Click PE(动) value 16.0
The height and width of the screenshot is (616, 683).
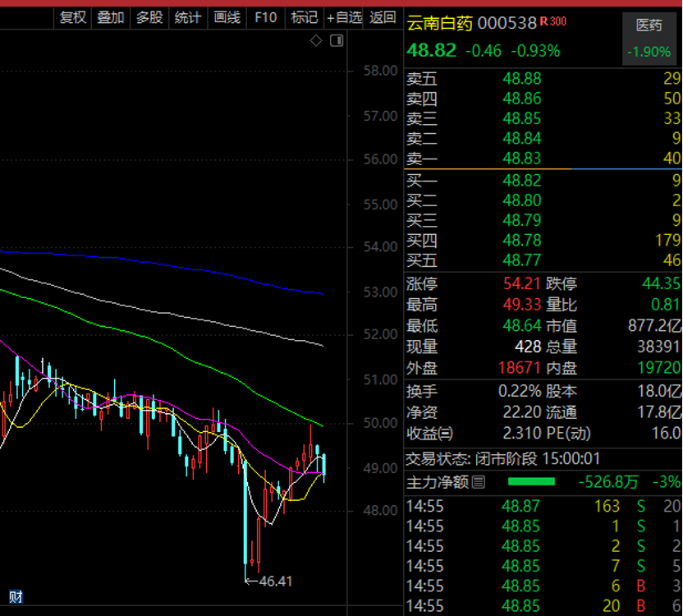point(666,434)
